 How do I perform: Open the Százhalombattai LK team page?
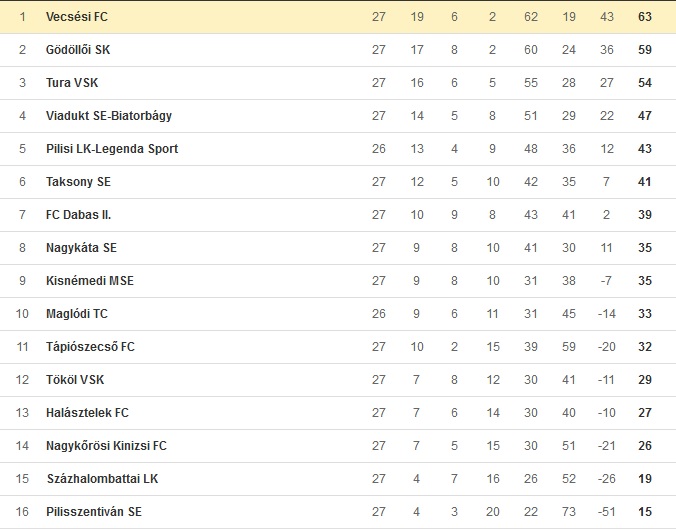point(102,479)
